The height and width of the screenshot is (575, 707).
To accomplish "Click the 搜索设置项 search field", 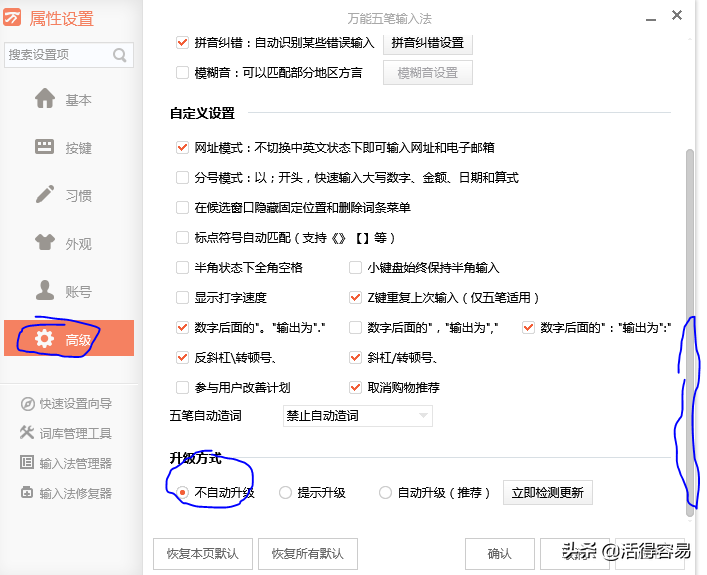I will (x=69, y=55).
